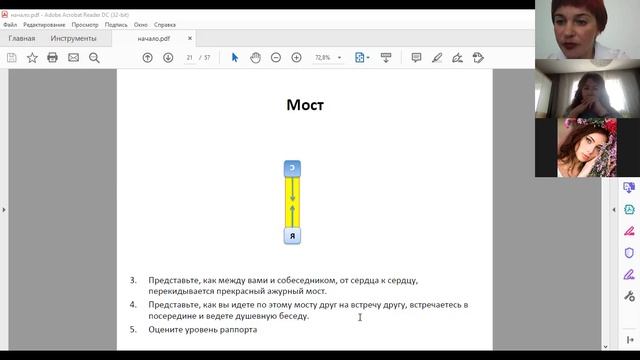Zoom out with the minus icon
This screenshot has height=360, width=640.
pos(276,58)
